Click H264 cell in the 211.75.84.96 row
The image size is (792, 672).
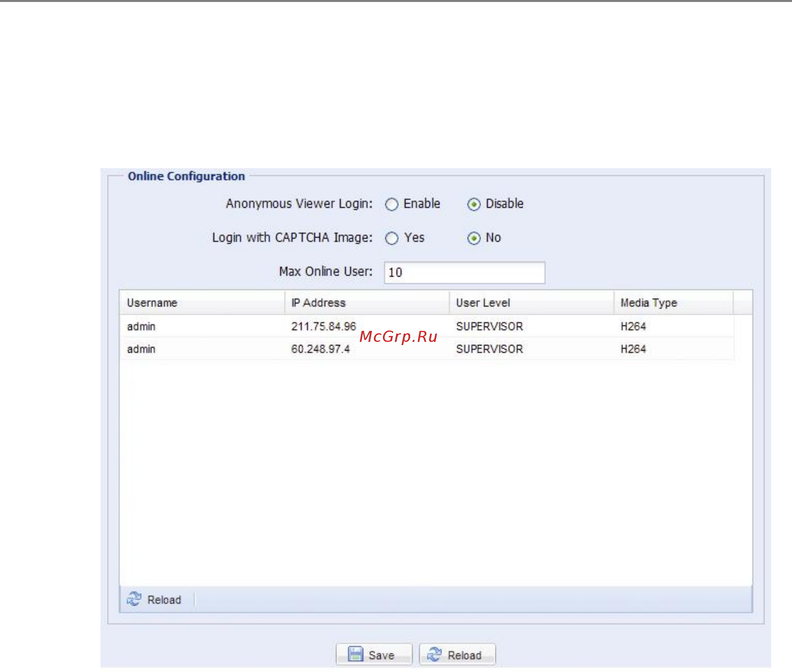(x=633, y=327)
